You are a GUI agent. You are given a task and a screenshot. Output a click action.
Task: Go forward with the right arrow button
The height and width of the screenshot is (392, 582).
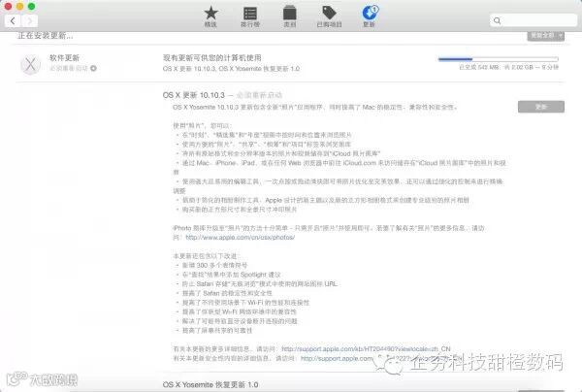point(30,20)
